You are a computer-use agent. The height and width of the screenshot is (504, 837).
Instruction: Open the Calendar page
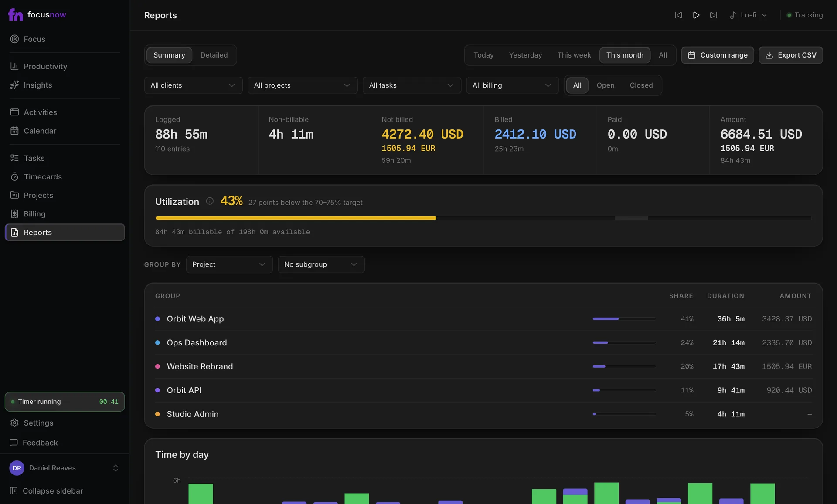(65, 131)
